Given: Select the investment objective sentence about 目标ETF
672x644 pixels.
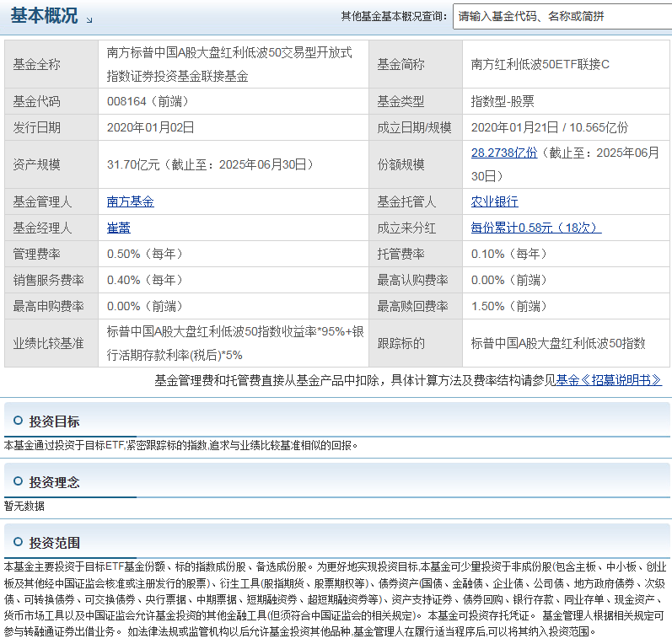Looking at the screenshot, I should pos(180,446).
